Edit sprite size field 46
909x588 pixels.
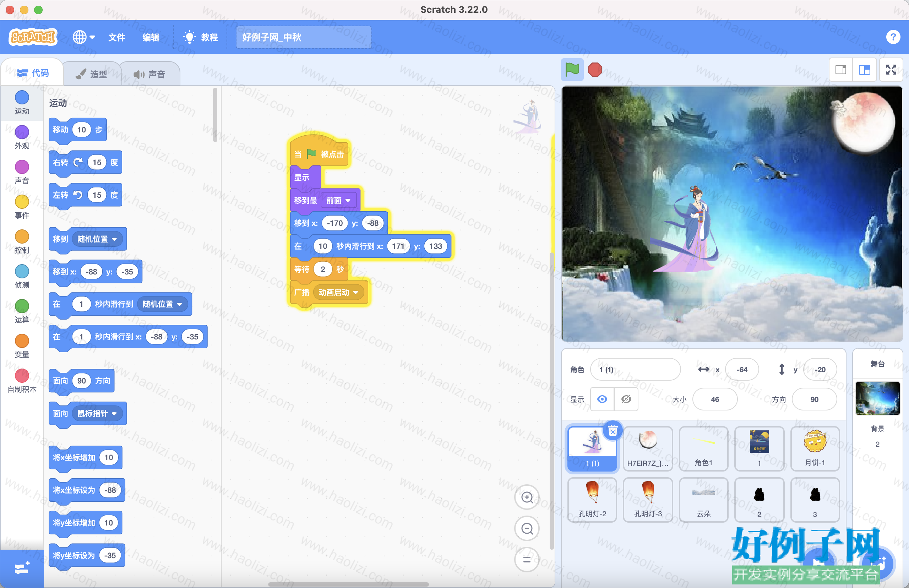(x=715, y=399)
